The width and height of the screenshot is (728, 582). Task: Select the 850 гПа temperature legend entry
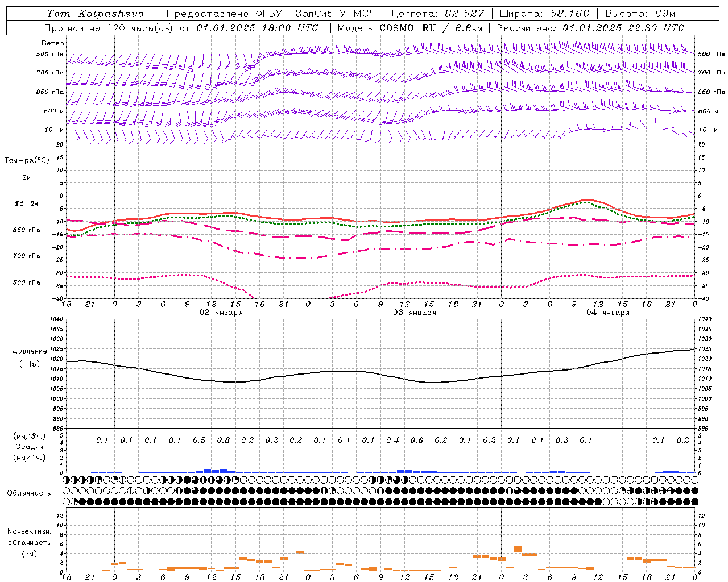coord(27,230)
